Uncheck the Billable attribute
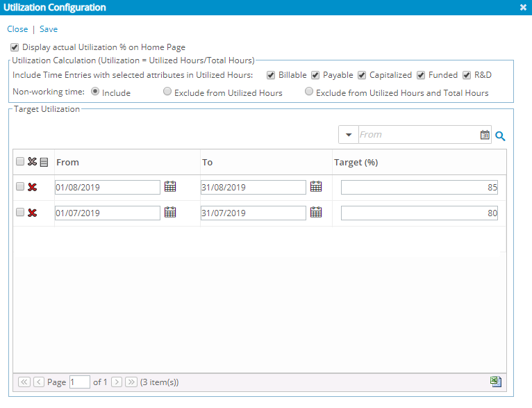Viewport: 532px width, 408px height. coord(271,75)
